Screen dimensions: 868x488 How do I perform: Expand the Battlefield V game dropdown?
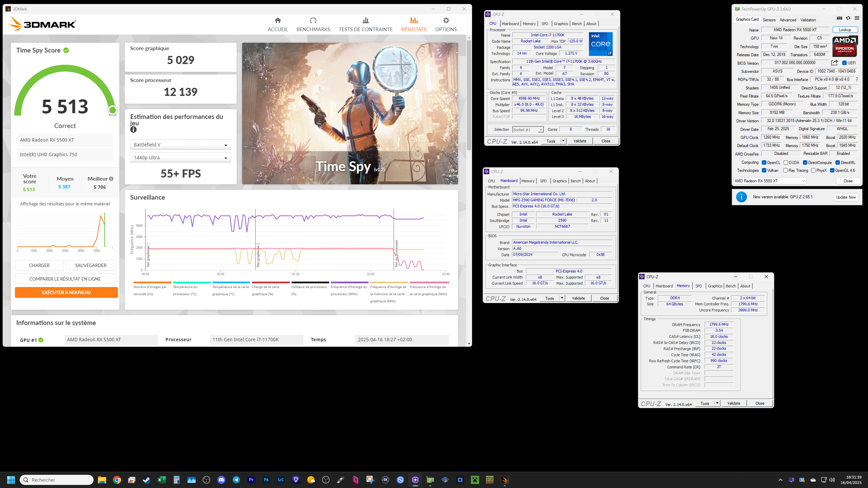[x=180, y=145]
